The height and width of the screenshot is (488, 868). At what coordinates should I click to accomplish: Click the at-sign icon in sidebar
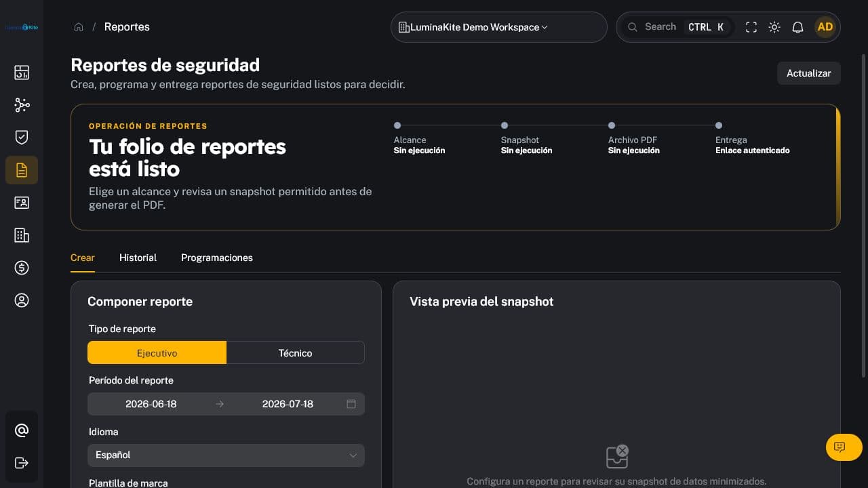22,430
